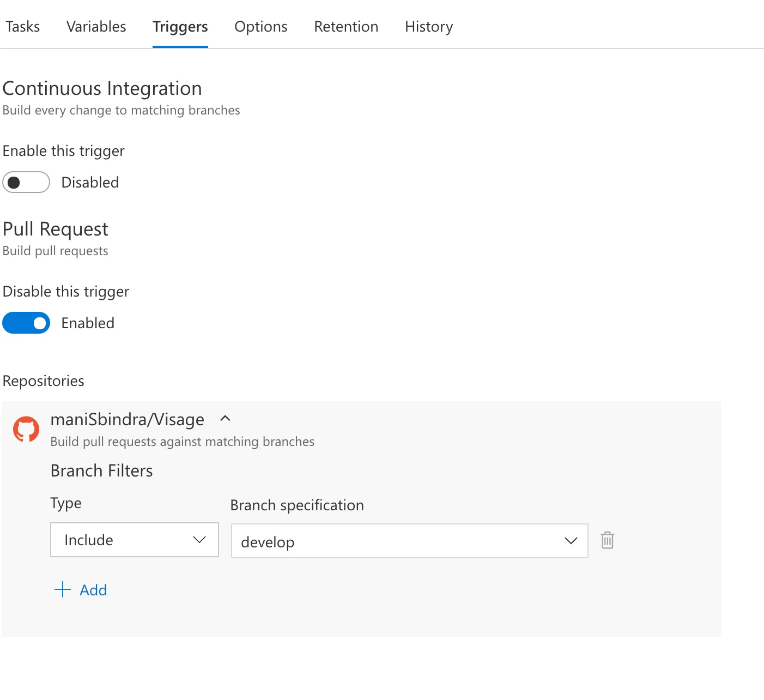Click the Disabled toggle label
Screen dimensions: 764x700
(x=90, y=182)
